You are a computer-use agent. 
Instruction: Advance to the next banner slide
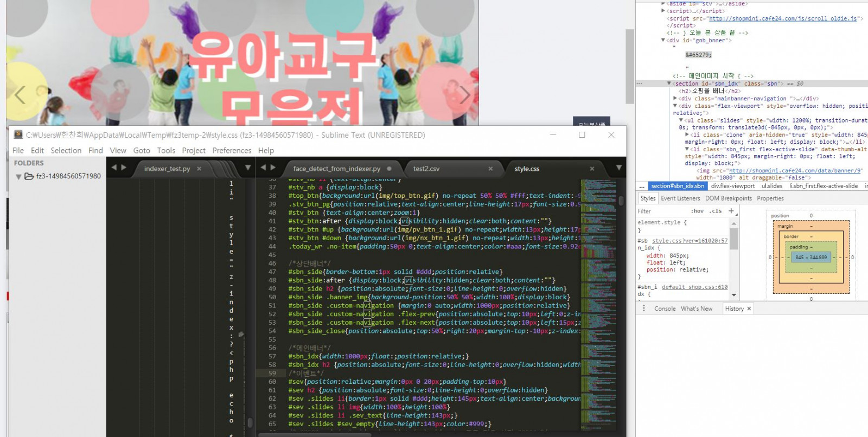click(x=465, y=95)
